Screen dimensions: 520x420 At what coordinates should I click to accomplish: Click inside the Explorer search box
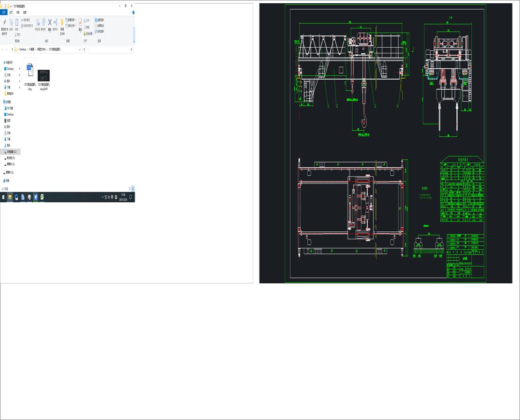(x=111, y=49)
